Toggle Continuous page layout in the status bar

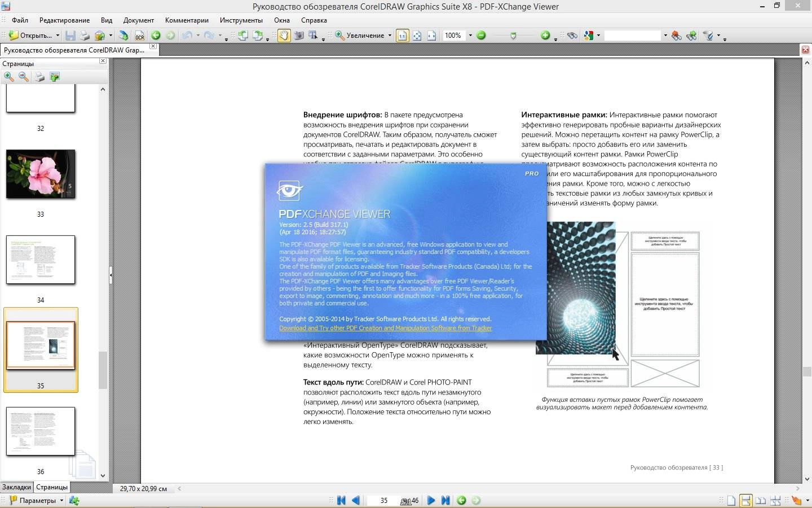(745, 501)
